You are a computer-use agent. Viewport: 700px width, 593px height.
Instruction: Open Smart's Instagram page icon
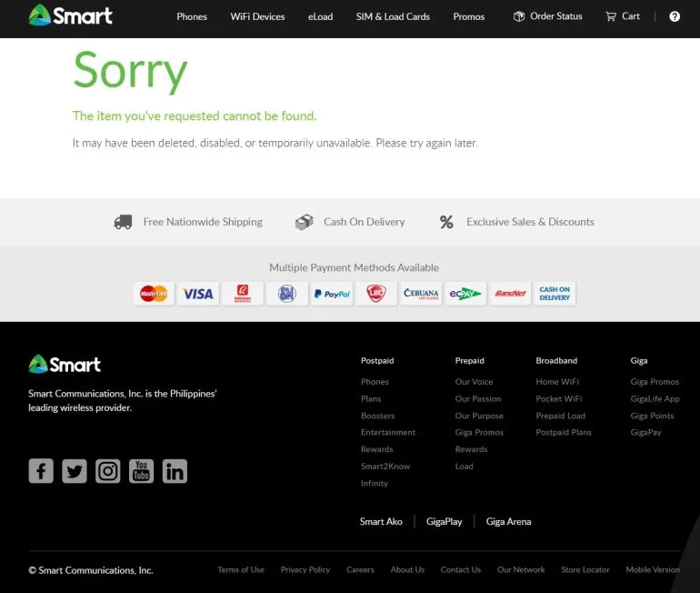pos(107,470)
